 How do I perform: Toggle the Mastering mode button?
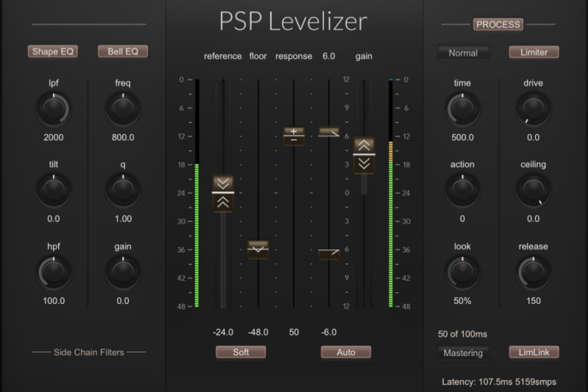coord(463,353)
